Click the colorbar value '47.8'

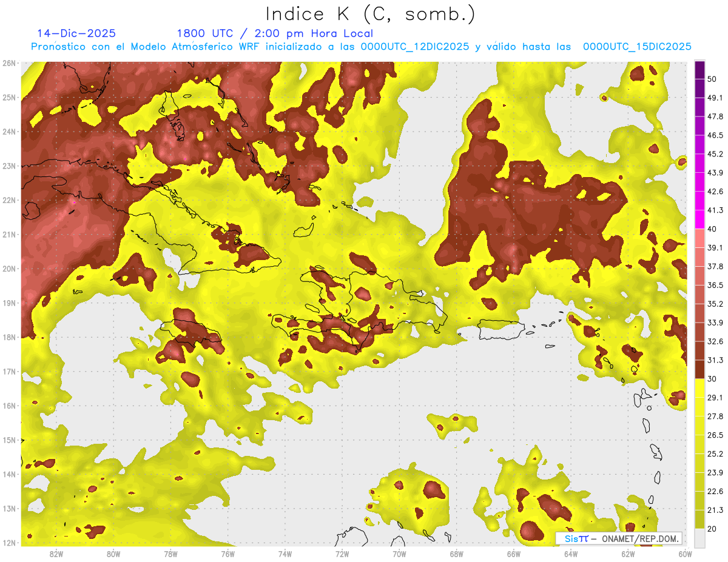(x=715, y=116)
